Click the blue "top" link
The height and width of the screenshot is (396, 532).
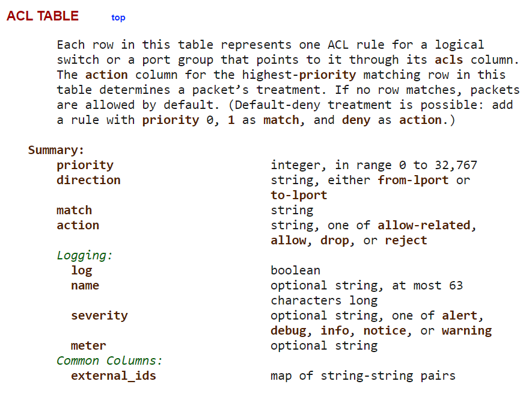[x=118, y=17]
